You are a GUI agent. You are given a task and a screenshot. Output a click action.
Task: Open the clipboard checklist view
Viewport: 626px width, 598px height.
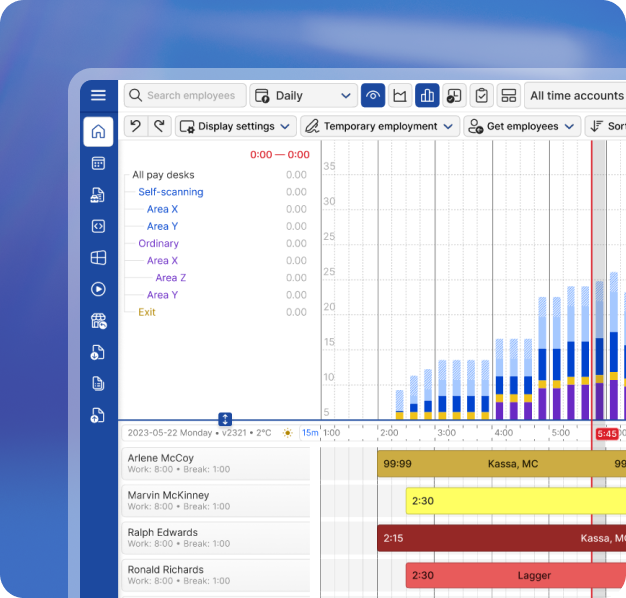pyautogui.click(x=482, y=96)
